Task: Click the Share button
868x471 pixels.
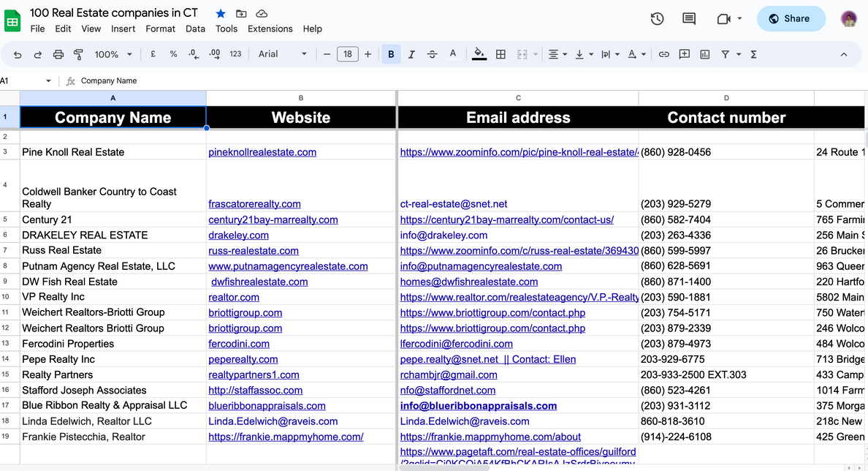Action: 791,19
